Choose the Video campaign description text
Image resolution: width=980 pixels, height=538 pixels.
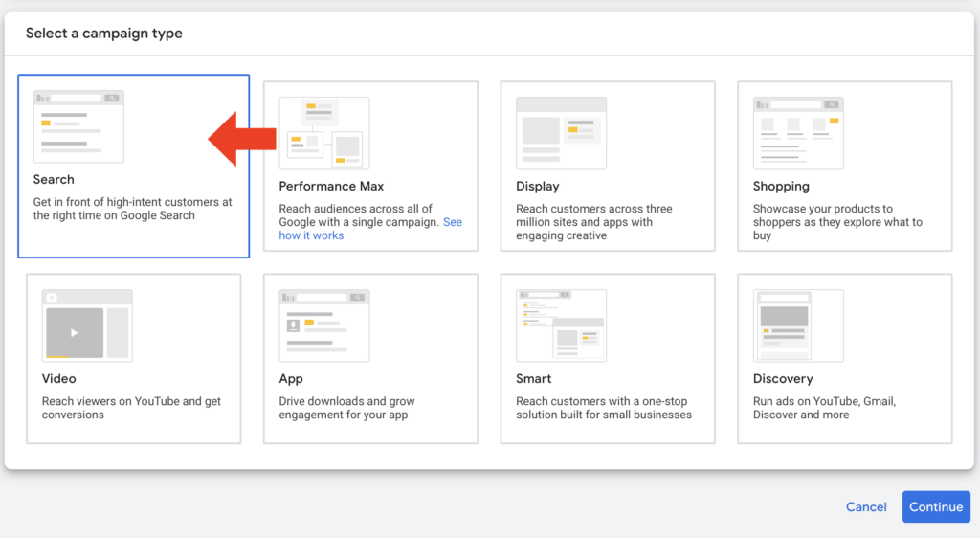(131, 408)
